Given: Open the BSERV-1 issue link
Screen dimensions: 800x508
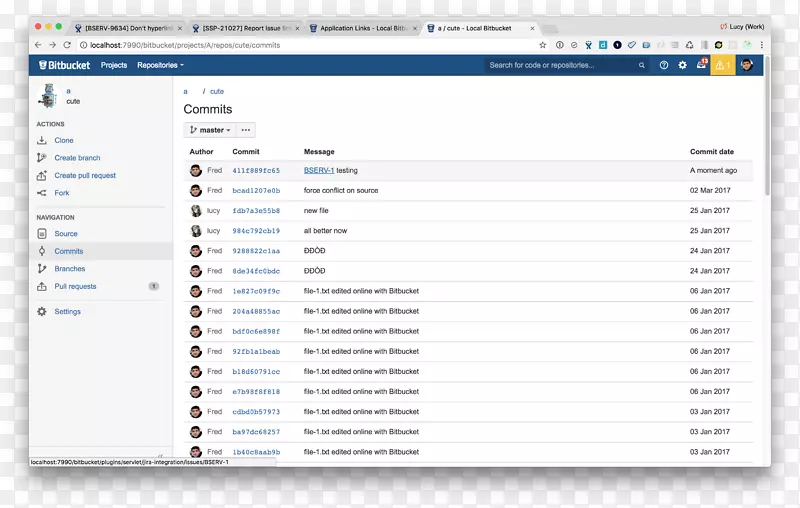Looking at the screenshot, I should point(318,171).
